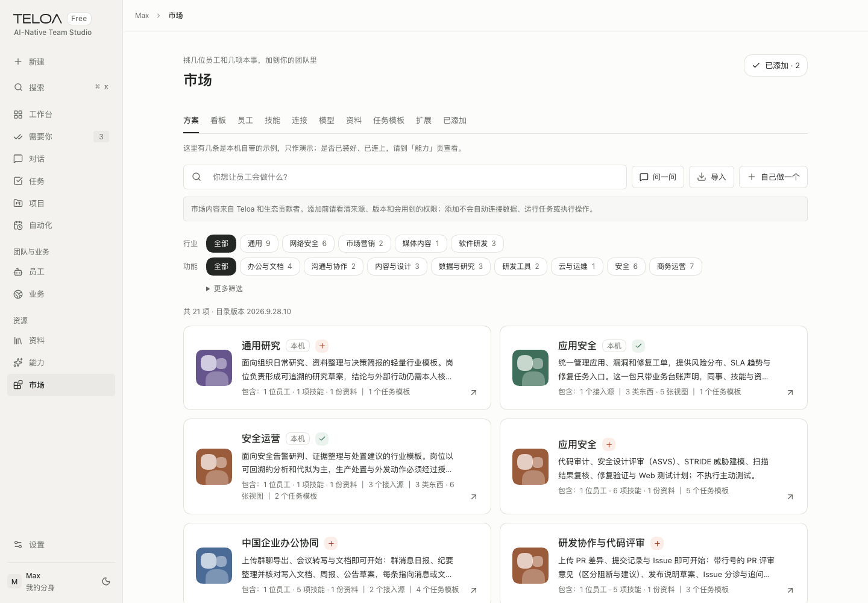Open 业务 in the sidebar
Image resolution: width=868 pixels, height=603 pixels.
[61, 294]
